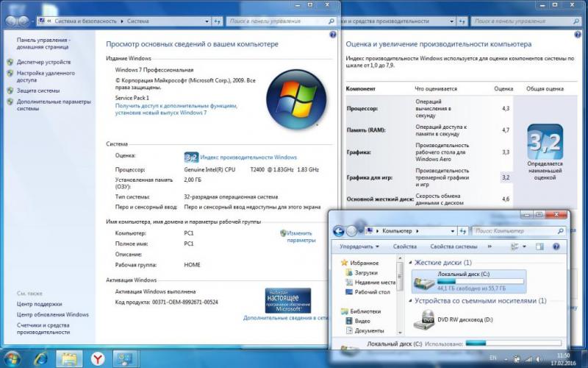Viewport: 588px width, 368px height.
Task: Click search field in System window
Action: pyautogui.click(x=281, y=21)
